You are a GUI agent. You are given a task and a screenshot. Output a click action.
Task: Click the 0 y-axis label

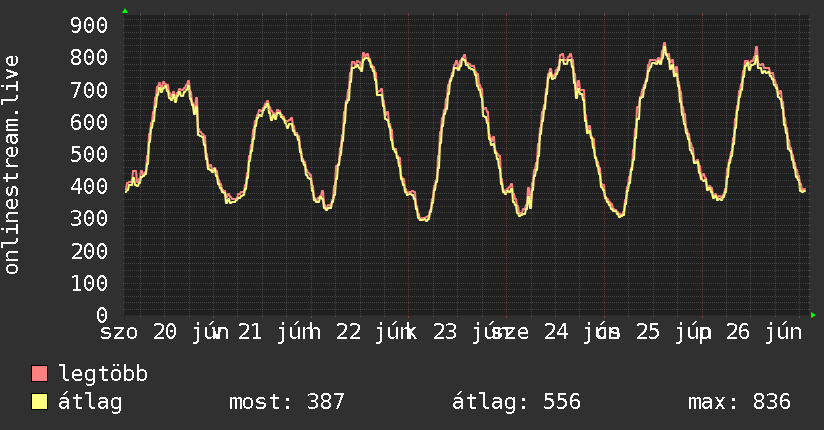102,315
